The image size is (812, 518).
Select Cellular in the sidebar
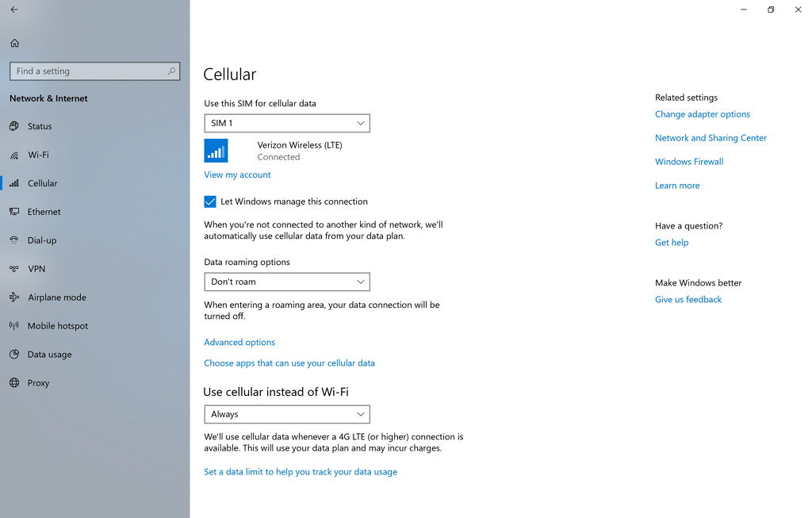pos(95,183)
